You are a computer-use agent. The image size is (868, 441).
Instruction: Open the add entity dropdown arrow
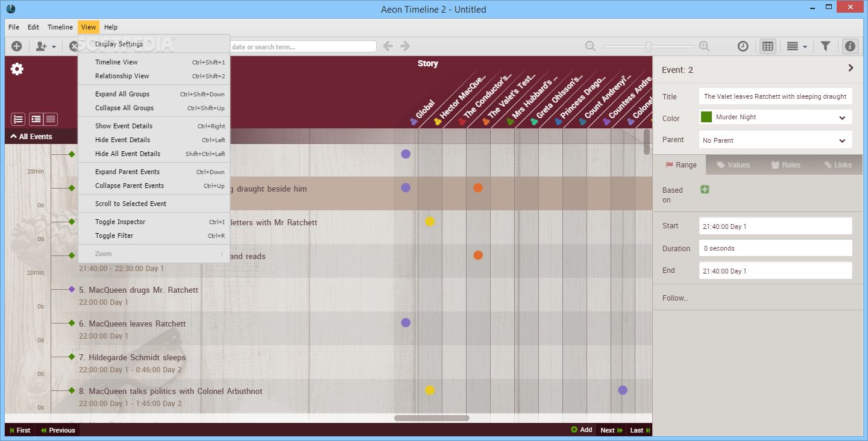click(54, 47)
